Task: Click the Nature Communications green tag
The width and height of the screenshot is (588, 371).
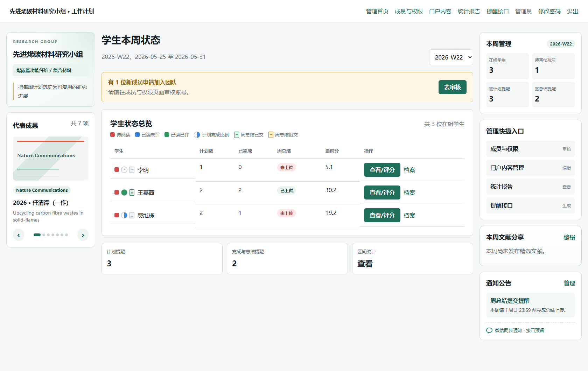Action: [42, 190]
